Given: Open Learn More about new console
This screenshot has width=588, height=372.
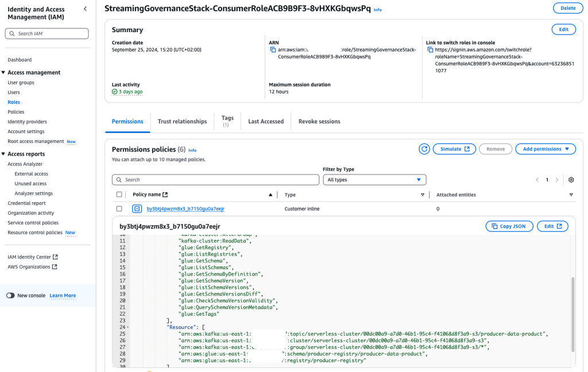Looking at the screenshot, I should click(x=63, y=296).
